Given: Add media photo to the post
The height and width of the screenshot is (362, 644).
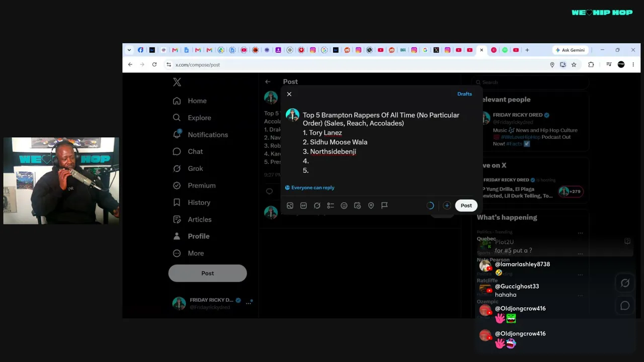Looking at the screenshot, I should point(290,206).
